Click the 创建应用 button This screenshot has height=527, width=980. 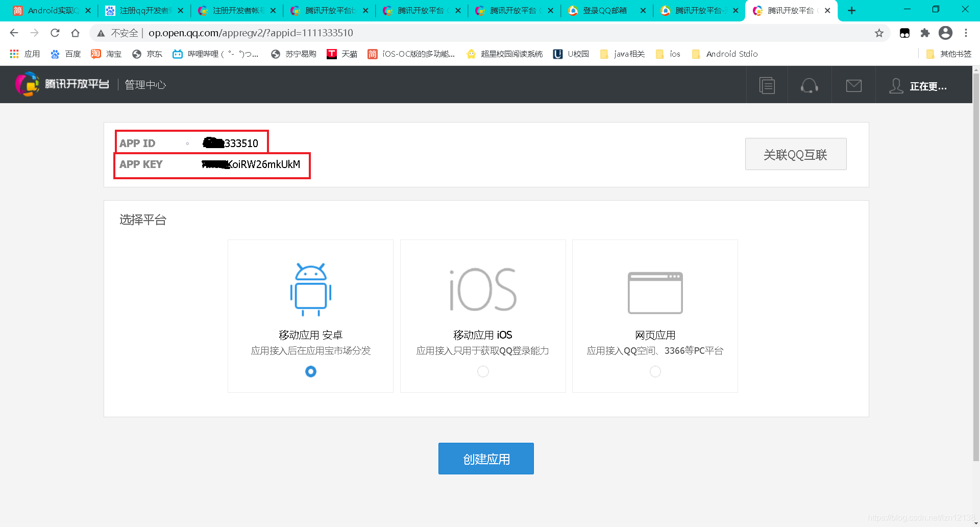[486, 459]
